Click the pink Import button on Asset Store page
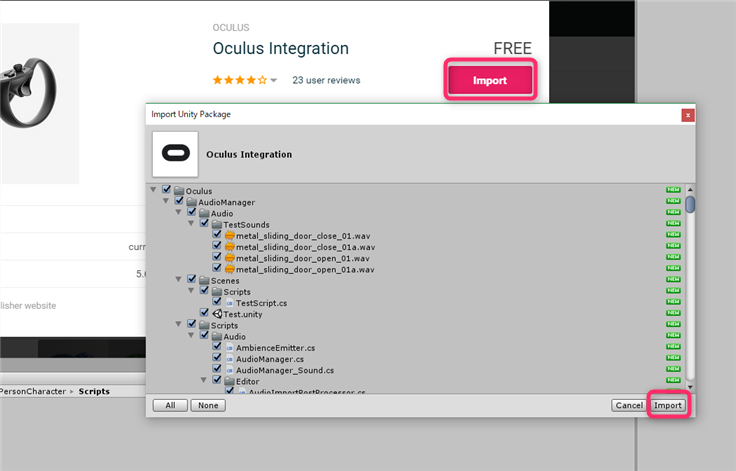 pos(490,80)
